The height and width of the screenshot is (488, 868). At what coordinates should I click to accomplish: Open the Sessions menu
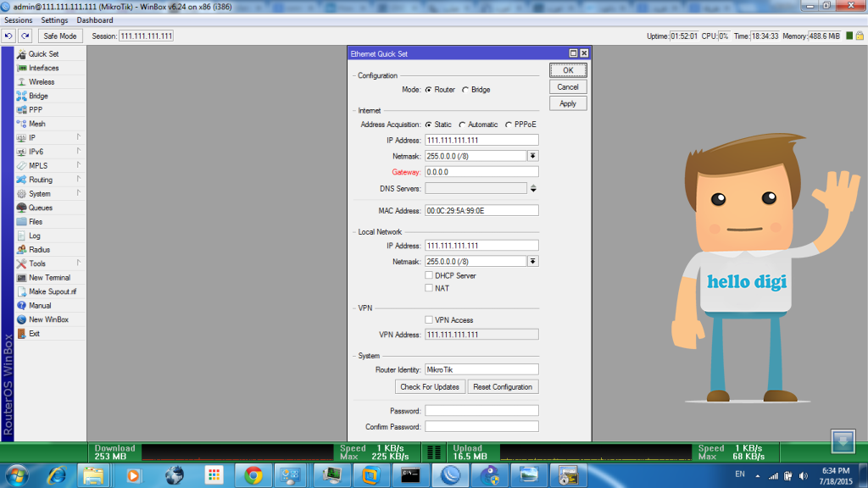[19, 20]
